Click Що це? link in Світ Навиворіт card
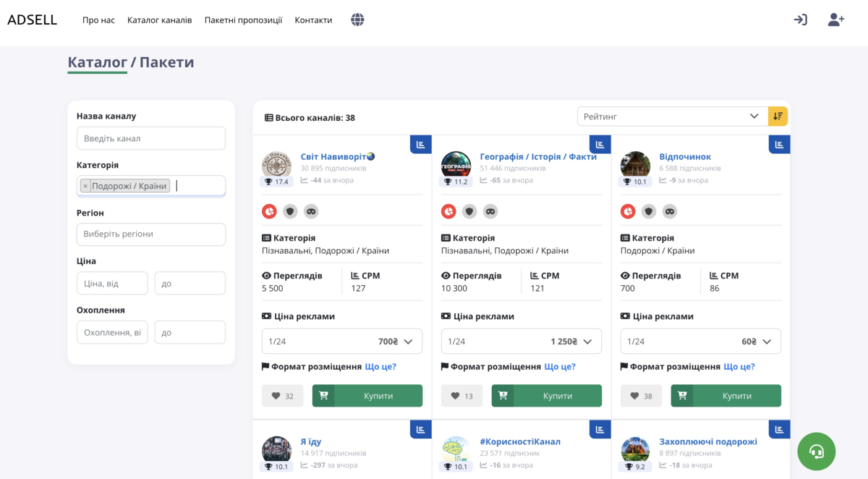This screenshot has height=479, width=868. [380, 367]
